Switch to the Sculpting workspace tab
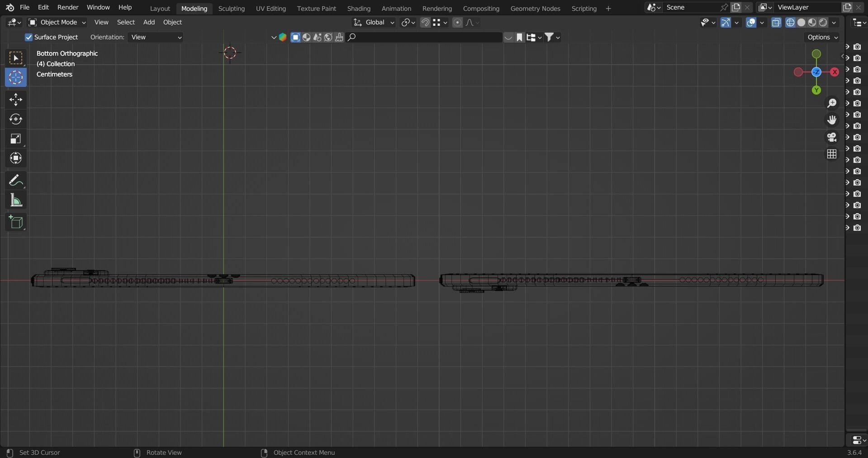 [231, 9]
